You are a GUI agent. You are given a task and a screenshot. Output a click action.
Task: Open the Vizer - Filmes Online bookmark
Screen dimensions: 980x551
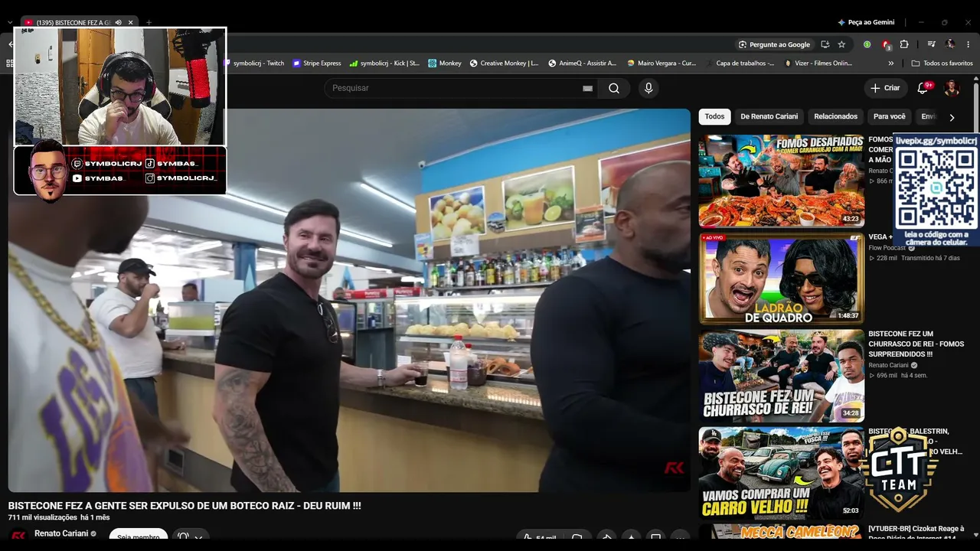tap(818, 64)
